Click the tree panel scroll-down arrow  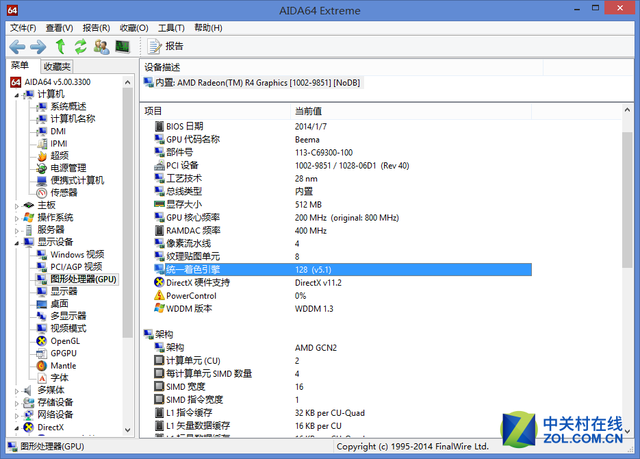(x=128, y=430)
